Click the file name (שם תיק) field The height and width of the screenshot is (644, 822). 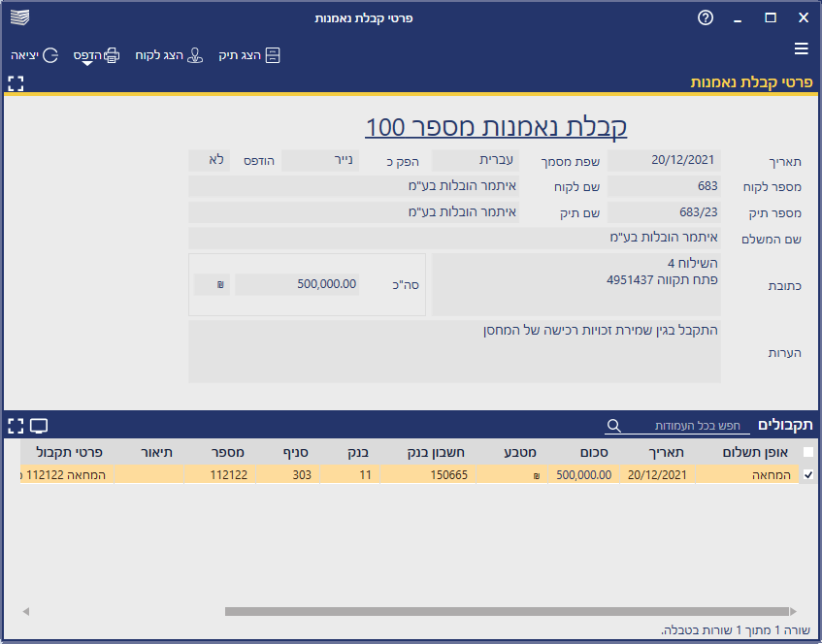point(353,212)
